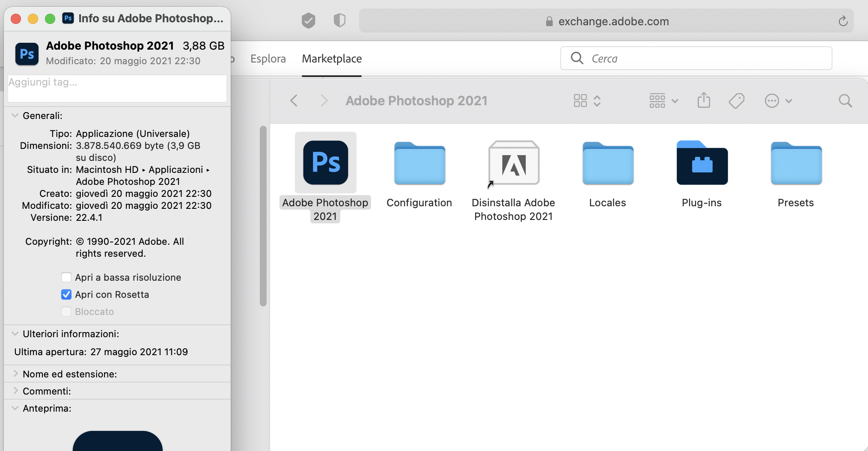Collapse Ulteriori informazioni section
Screen dimensions: 868x451
point(15,334)
